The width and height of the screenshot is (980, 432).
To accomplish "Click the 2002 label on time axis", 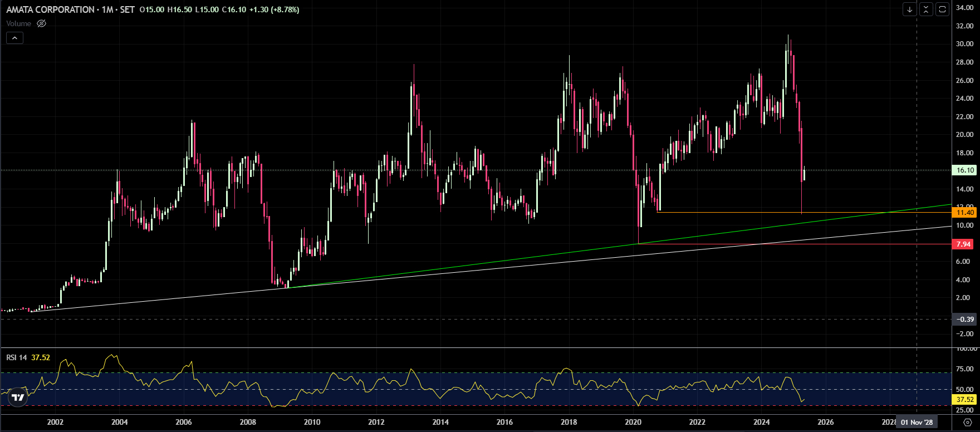I will 55,422.
